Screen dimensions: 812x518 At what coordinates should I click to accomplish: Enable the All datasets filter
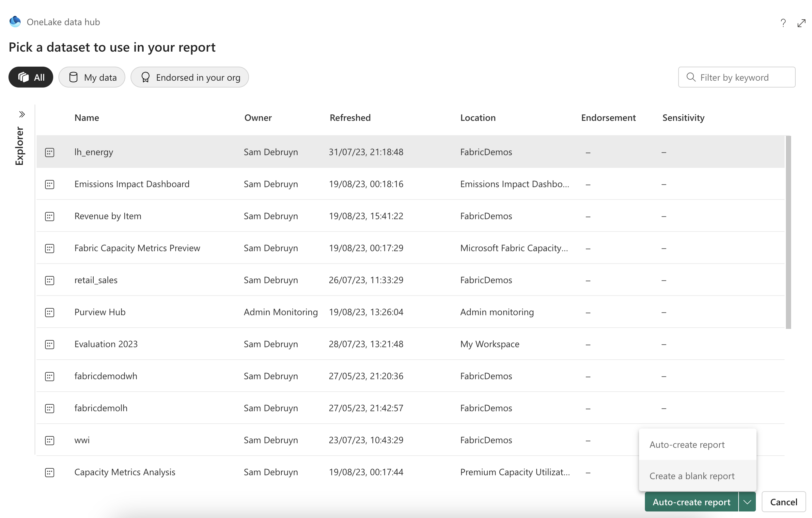(x=31, y=77)
